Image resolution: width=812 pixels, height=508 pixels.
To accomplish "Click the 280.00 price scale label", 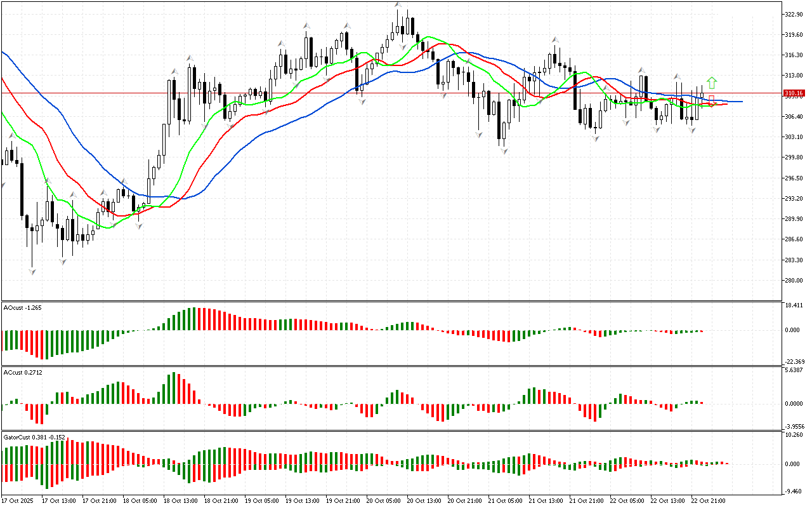I will [794, 281].
